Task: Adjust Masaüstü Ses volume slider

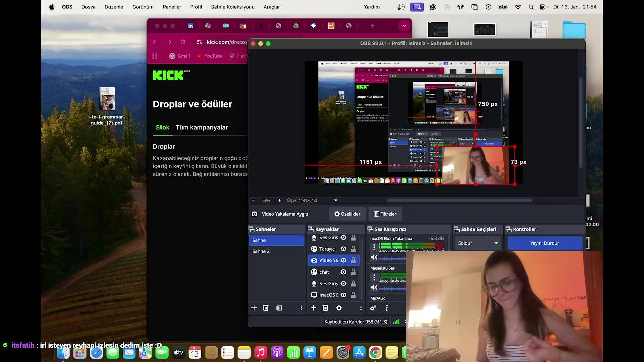Action: 392,288
